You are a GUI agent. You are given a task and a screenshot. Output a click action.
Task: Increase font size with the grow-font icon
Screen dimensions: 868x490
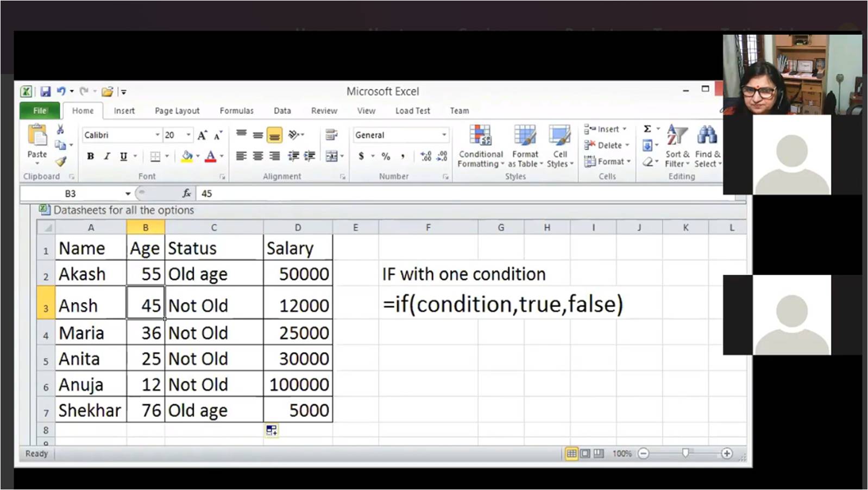(x=202, y=135)
